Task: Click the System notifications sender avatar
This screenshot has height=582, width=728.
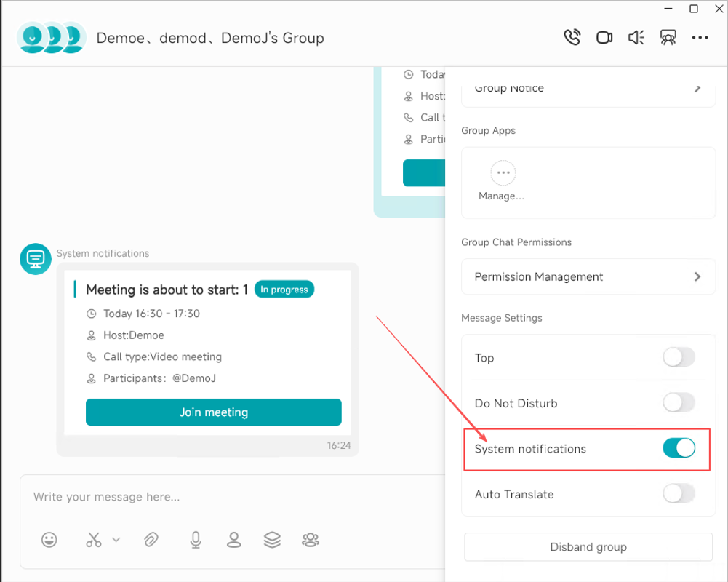Action: pyautogui.click(x=36, y=259)
